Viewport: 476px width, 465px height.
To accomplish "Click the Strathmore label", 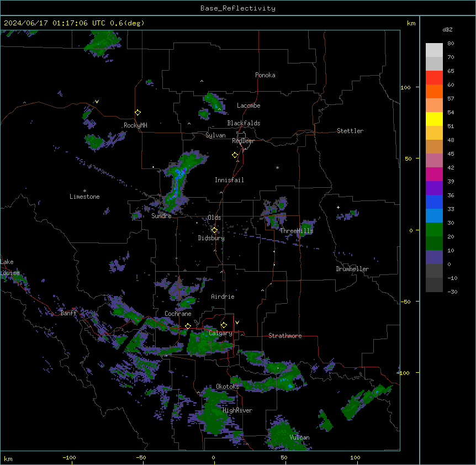I will [x=285, y=336].
